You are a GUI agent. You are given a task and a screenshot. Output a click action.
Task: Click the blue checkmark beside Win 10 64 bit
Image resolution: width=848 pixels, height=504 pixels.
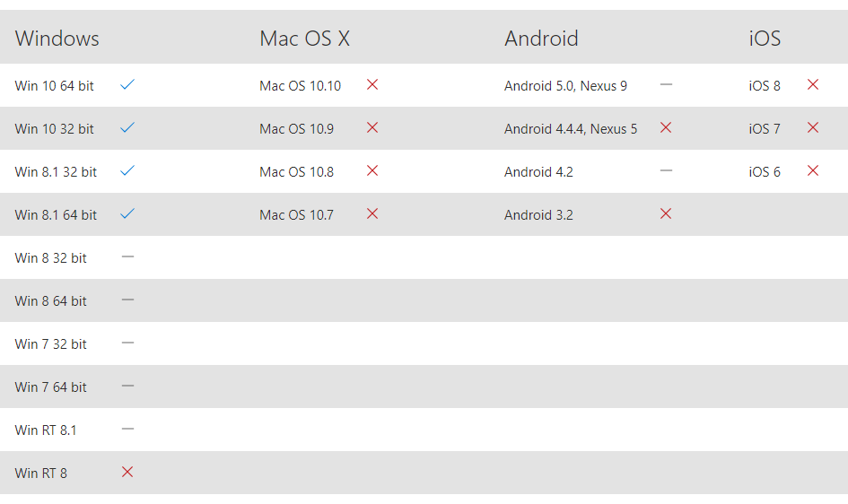(127, 85)
